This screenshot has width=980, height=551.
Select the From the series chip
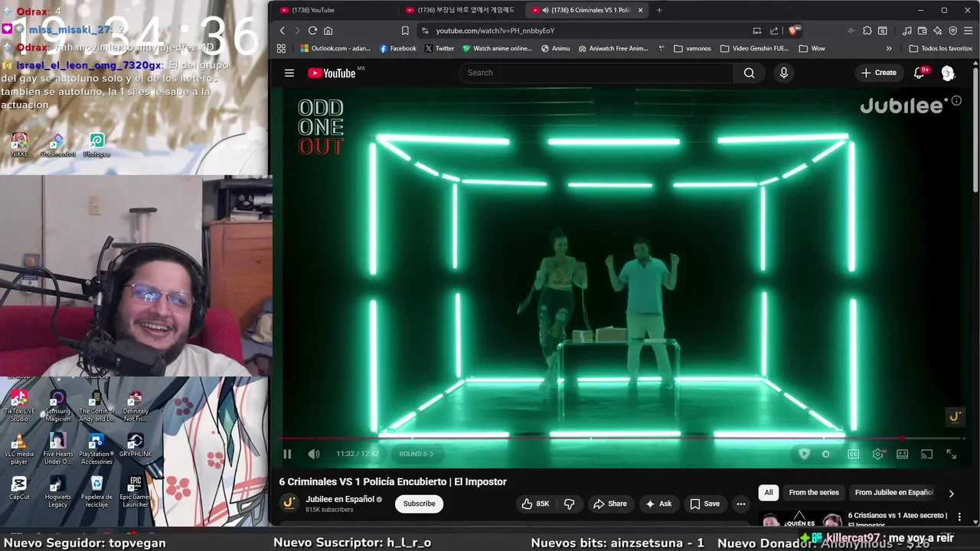[x=814, y=493]
